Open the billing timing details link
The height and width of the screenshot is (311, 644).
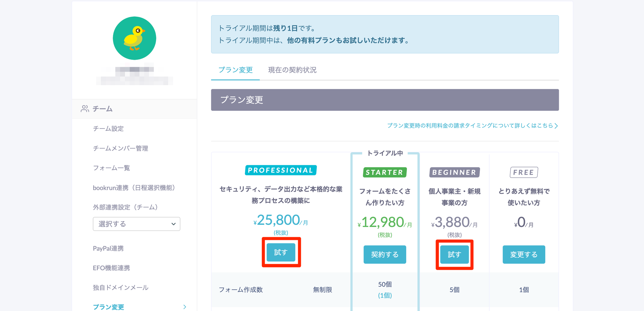(x=472, y=126)
